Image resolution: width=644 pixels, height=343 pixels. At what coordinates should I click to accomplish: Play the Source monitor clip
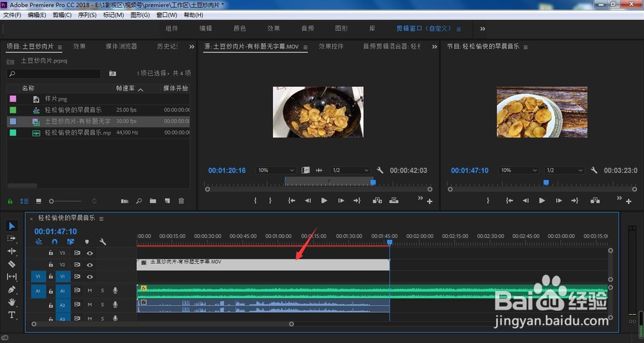324,201
